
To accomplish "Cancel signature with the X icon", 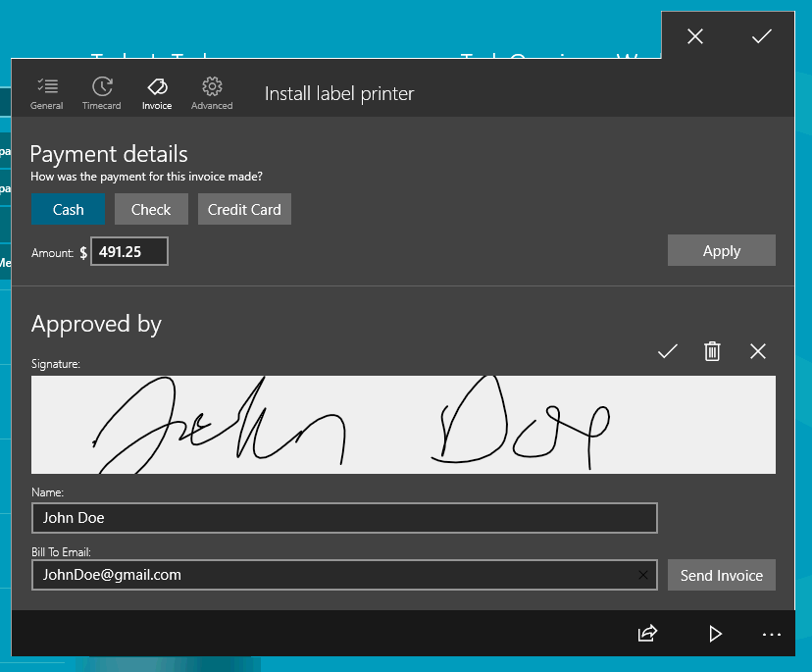I will pyautogui.click(x=758, y=351).
